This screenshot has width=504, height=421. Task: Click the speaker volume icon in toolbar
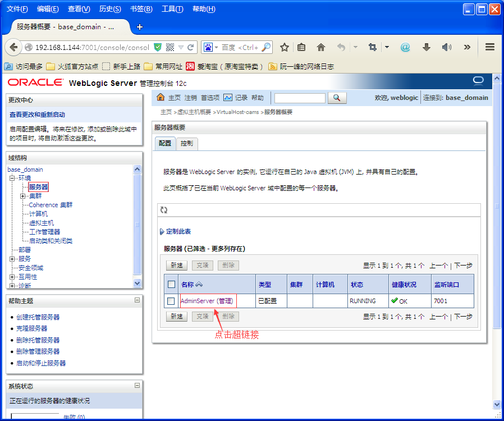447,47
